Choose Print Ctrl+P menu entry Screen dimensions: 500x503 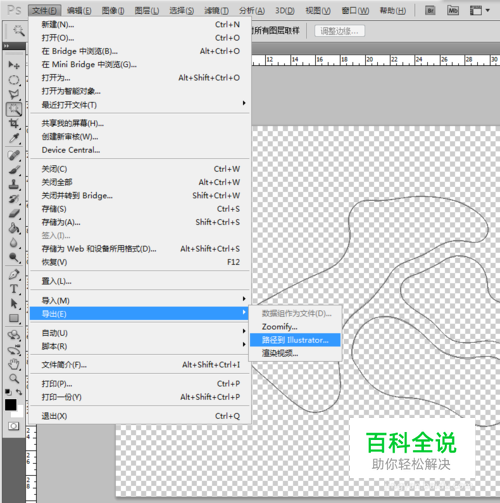pos(140,384)
